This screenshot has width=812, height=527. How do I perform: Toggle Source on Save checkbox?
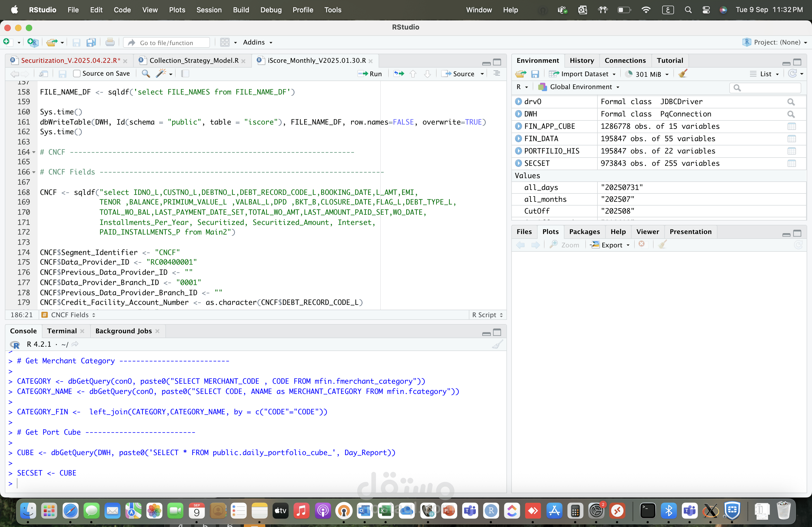77,74
